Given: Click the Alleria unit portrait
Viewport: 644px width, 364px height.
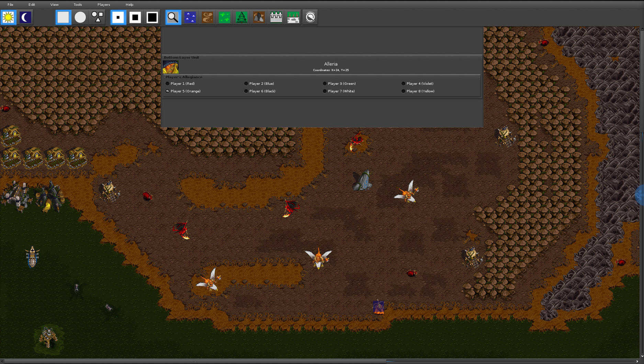Looking at the screenshot, I should click(170, 67).
